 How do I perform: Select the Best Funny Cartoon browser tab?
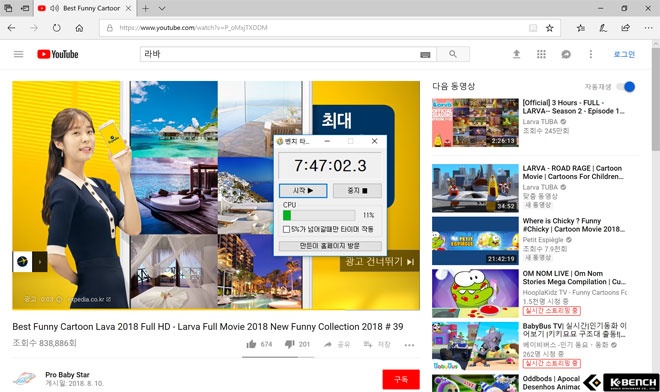(84, 8)
